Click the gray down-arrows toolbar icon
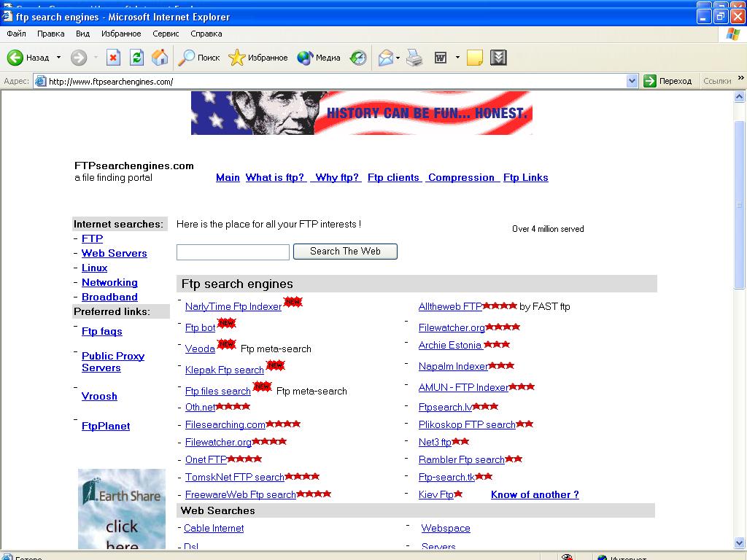The image size is (747, 560). click(498, 58)
